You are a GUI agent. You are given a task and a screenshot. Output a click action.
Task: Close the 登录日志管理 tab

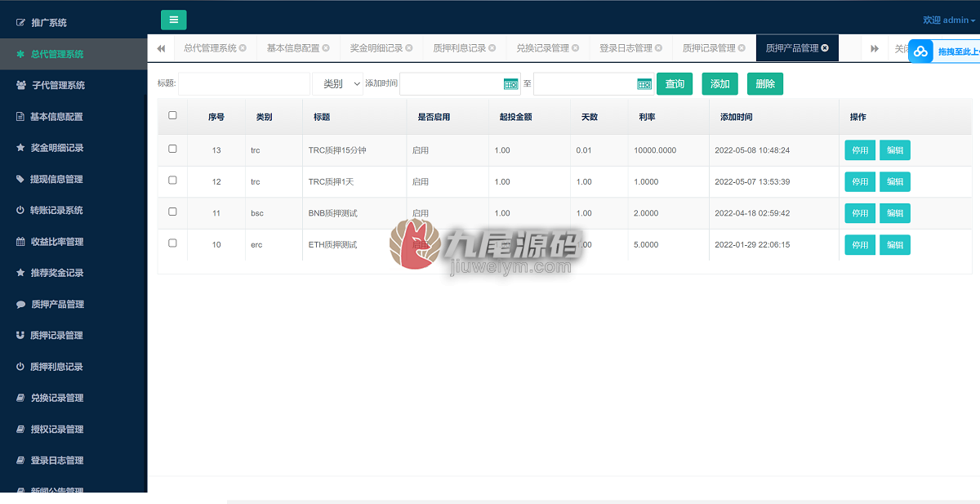pyautogui.click(x=659, y=48)
